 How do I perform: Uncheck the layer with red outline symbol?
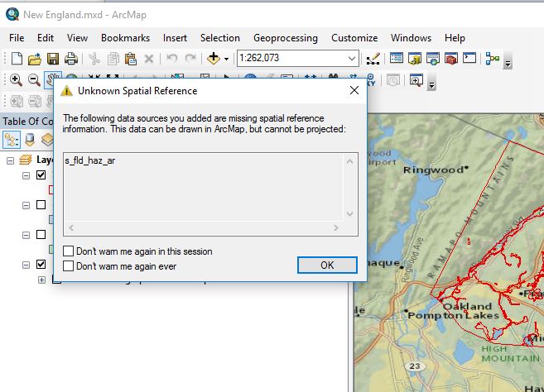click(x=41, y=175)
